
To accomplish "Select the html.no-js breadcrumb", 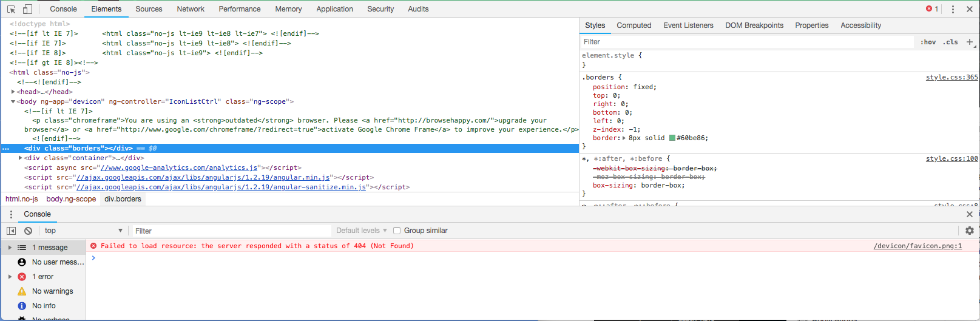I will pos(22,199).
